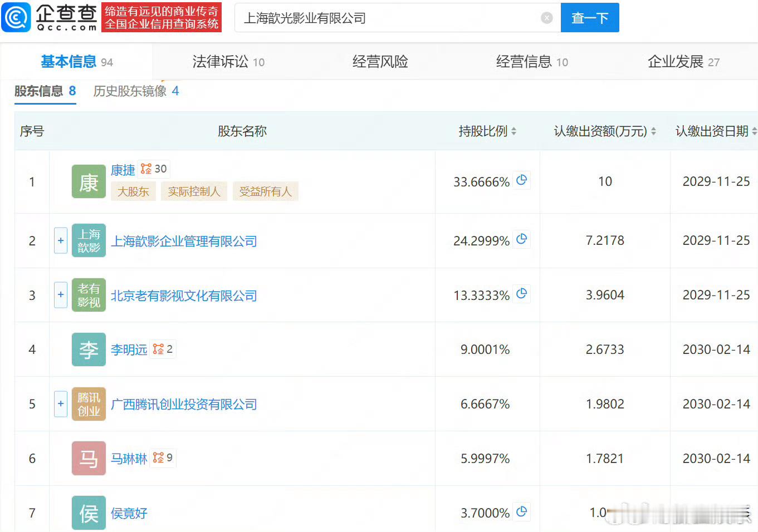Click the 股东名称 column header
This screenshot has width=758, height=532.
pyautogui.click(x=242, y=131)
